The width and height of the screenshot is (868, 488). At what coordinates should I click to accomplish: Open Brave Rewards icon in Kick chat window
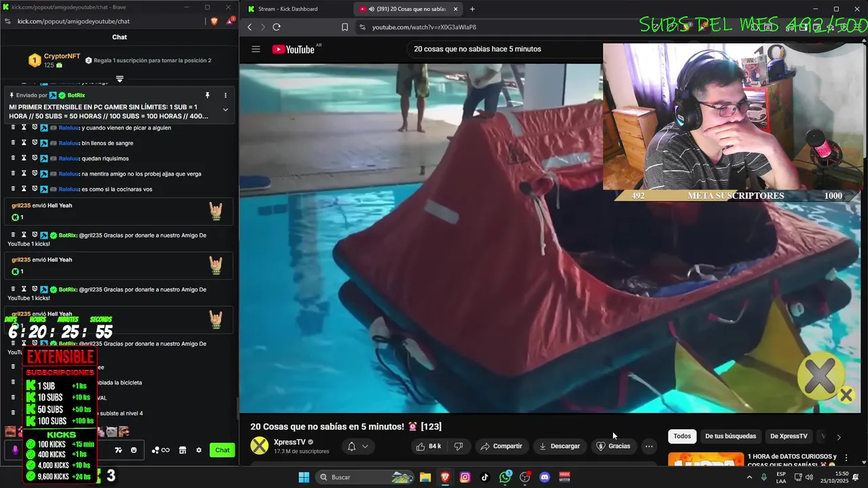(x=230, y=21)
